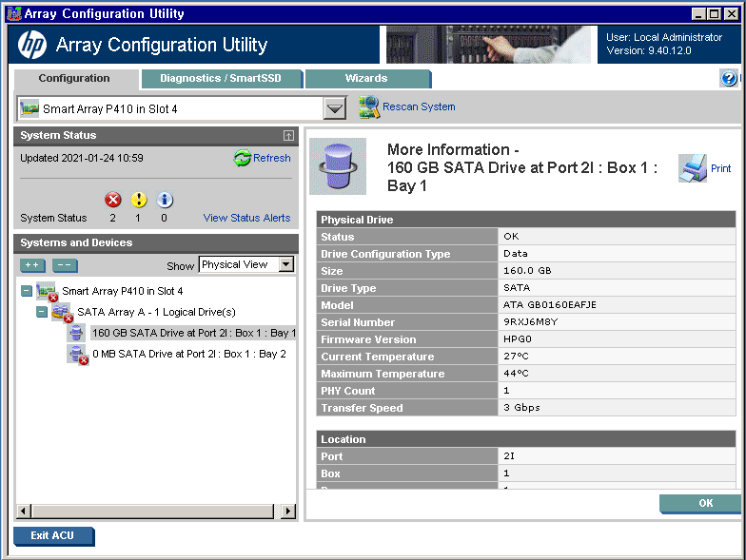This screenshot has height=560, width=746.
Task: Click the green Refresh arrows icon
Action: click(x=242, y=158)
